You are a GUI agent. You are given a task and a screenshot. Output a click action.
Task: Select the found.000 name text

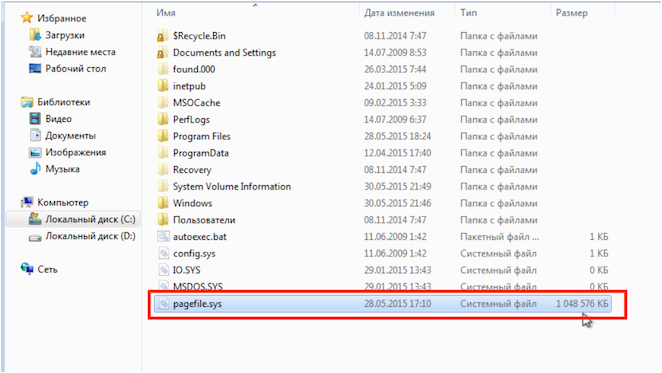(194, 69)
